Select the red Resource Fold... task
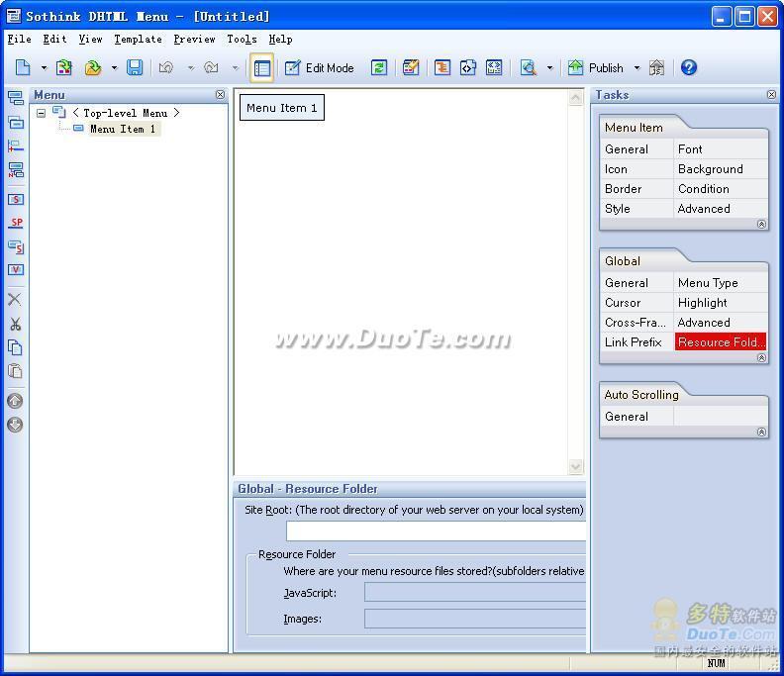The width and height of the screenshot is (784, 676). point(721,342)
